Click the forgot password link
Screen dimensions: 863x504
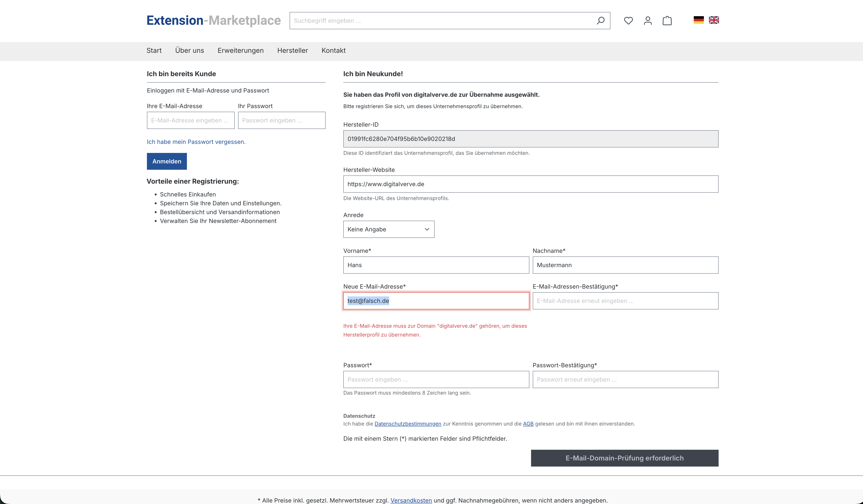click(196, 142)
